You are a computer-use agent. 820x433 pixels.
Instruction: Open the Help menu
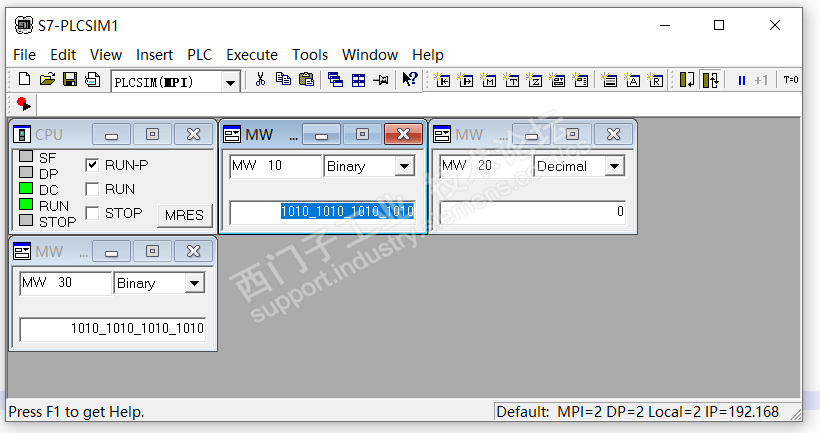pos(428,55)
